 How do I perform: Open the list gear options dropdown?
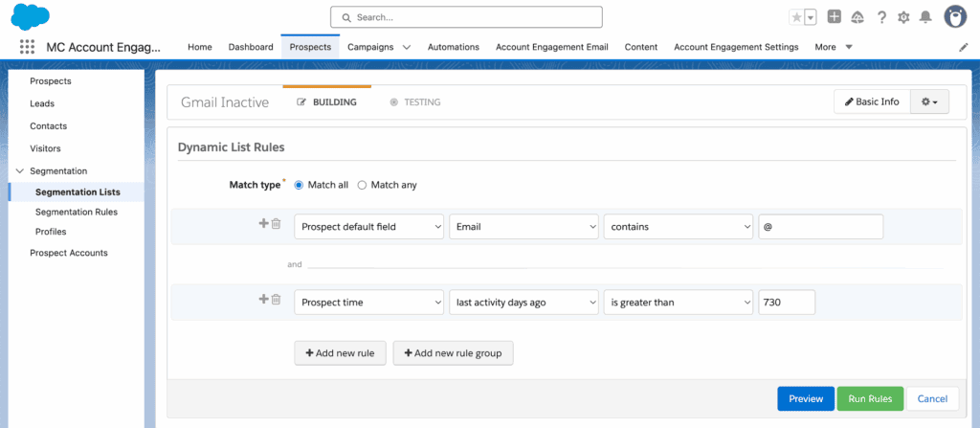pyautogui.click(x=929, y=101)
